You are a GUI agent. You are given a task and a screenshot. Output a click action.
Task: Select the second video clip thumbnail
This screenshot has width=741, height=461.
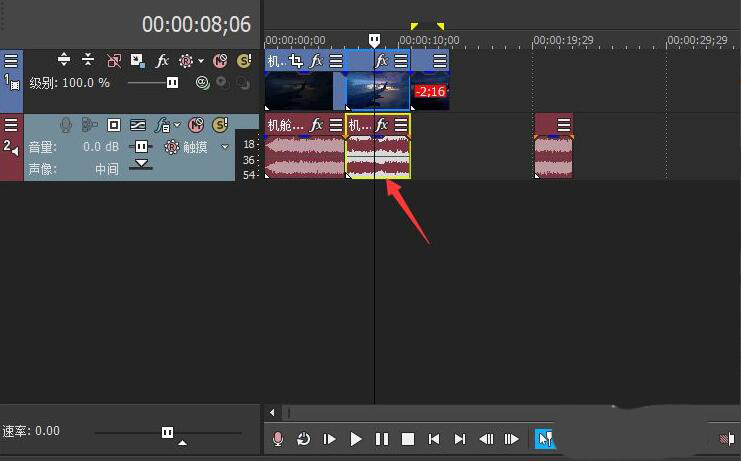coord(378,91)
